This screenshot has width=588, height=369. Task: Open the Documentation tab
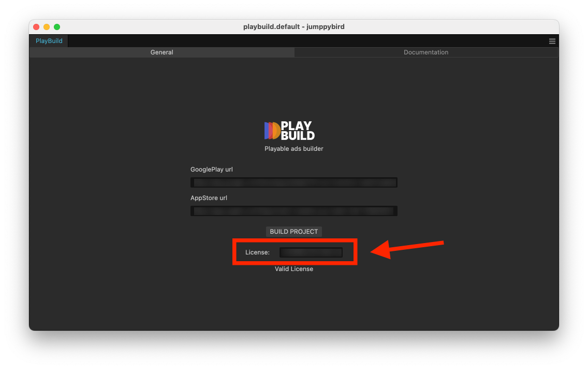click(x=426, y=52)
